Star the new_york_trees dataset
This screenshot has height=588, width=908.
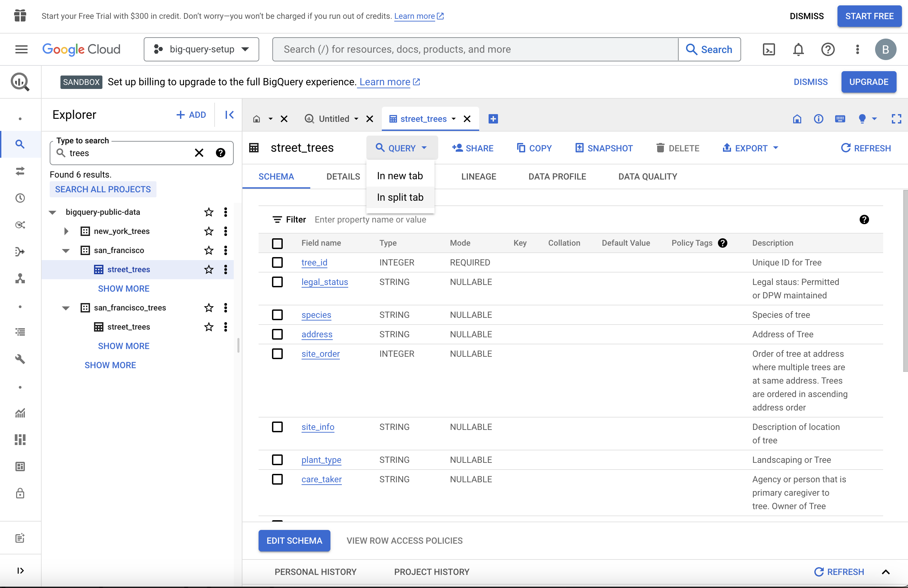(209, 231)
